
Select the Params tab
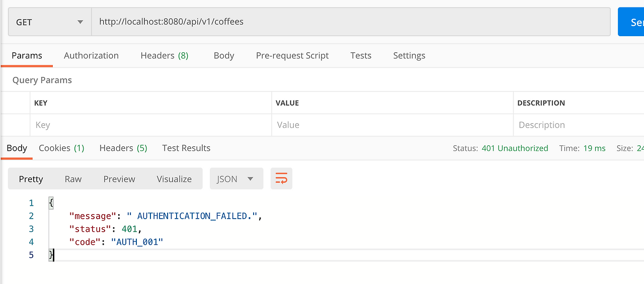tap(27, 55)
